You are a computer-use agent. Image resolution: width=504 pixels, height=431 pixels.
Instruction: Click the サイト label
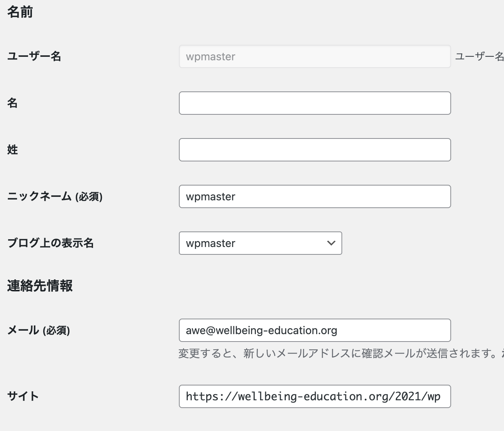(23, 396)
